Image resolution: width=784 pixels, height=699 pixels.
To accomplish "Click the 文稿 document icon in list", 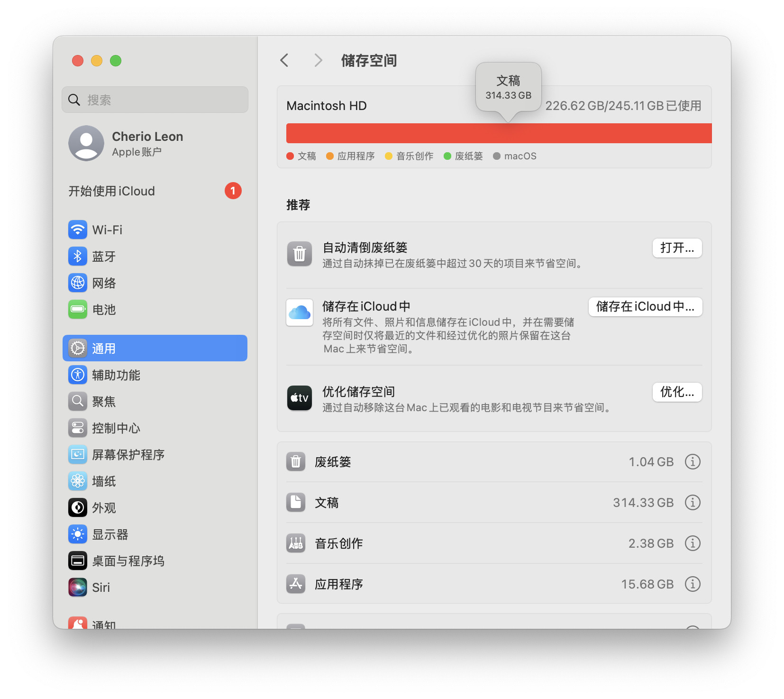I will click(296, 502).
